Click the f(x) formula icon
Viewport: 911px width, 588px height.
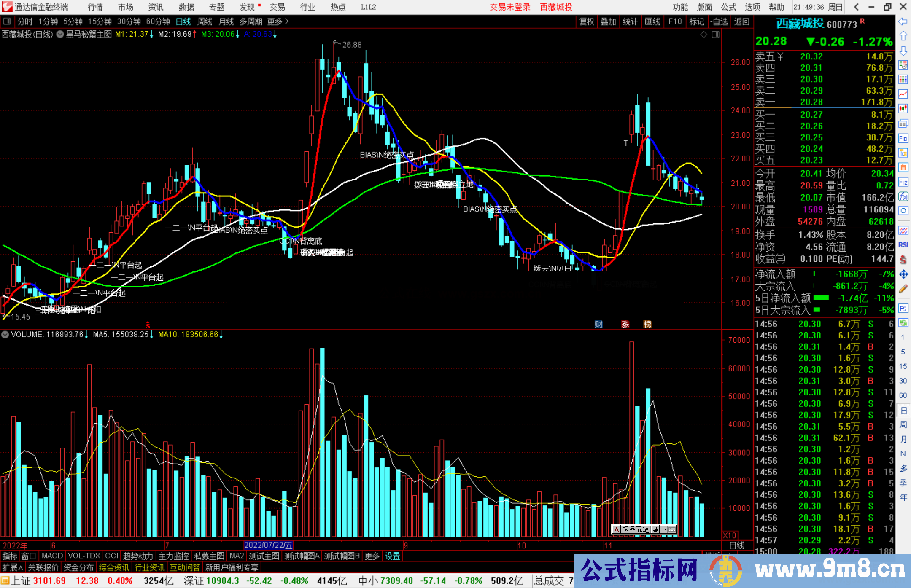903,196
